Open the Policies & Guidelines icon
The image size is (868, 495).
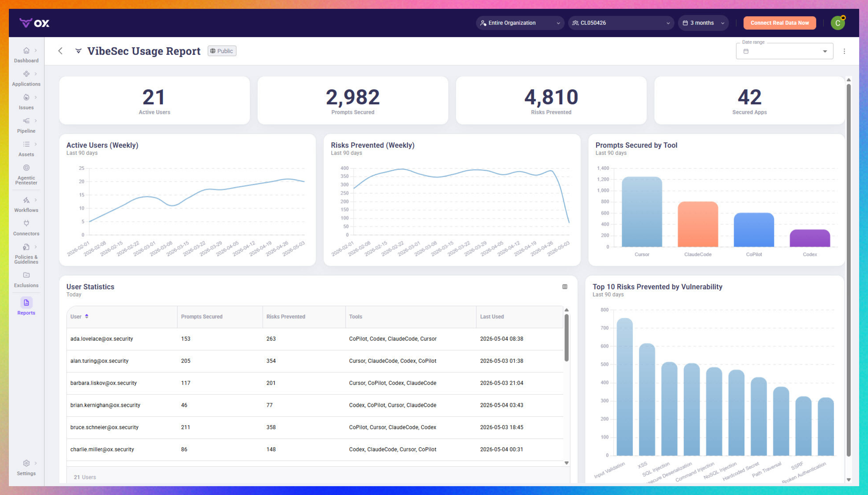[26, 247]
